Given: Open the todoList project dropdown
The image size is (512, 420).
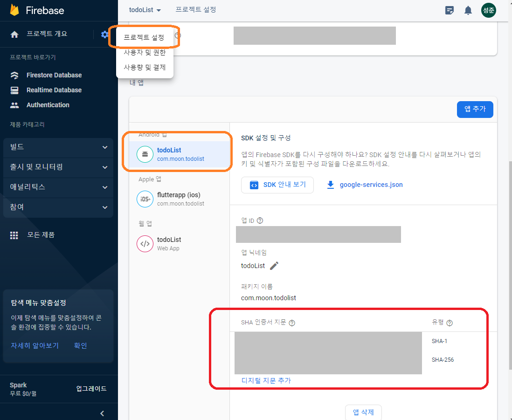Looking at the screenshot, I should pyautogui.click(x=145, y=10).
